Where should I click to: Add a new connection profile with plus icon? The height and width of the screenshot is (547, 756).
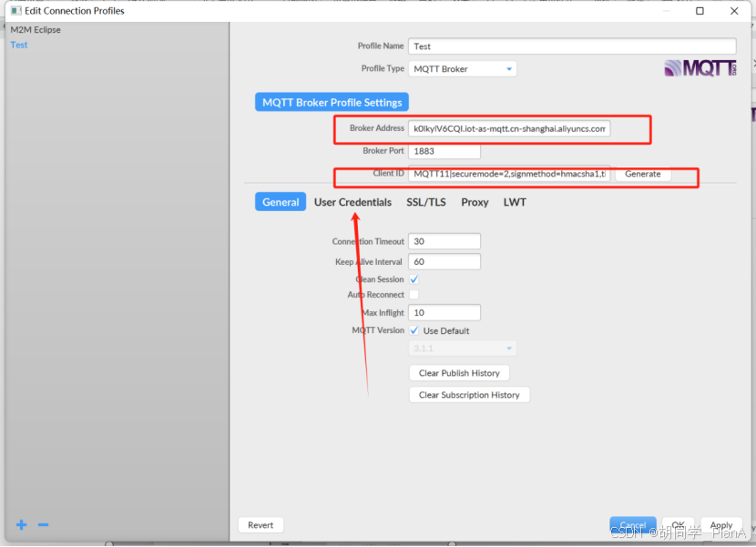21,524
